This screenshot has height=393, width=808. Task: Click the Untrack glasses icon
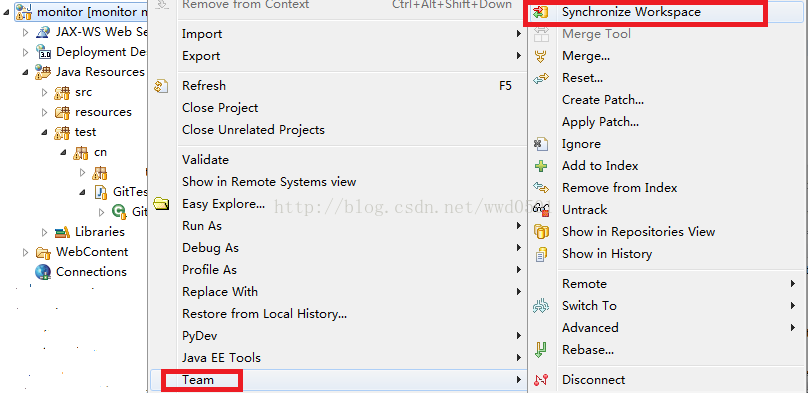point(541,210)
